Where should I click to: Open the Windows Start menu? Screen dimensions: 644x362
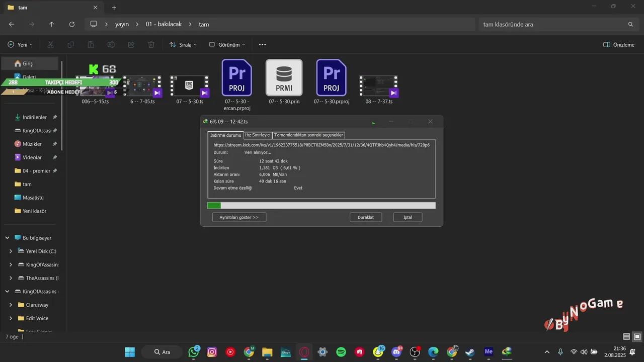[x=130, y=352]
